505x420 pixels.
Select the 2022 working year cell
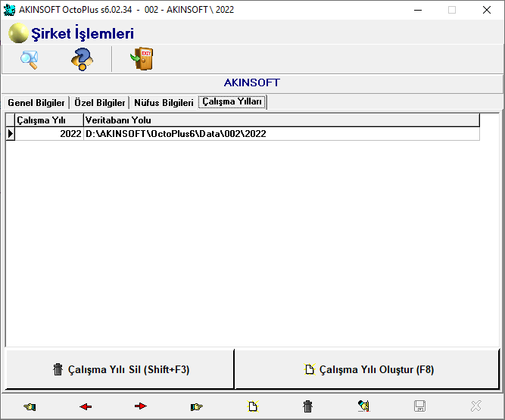tap(49, 134)
